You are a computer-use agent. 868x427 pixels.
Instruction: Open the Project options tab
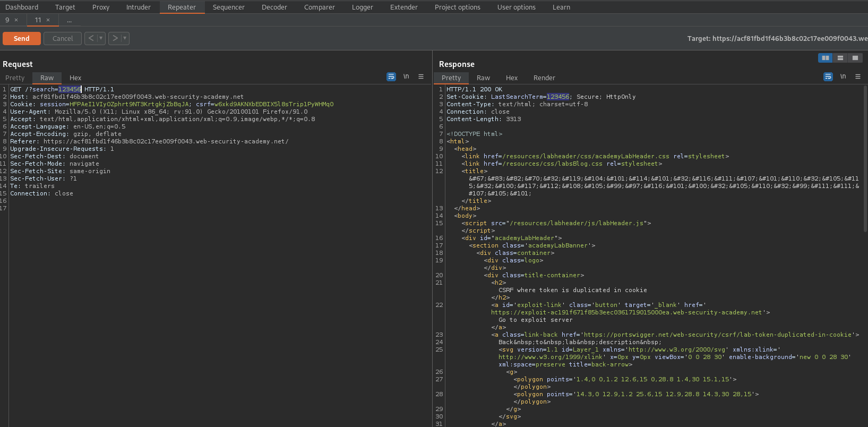(x=458, y=7)
